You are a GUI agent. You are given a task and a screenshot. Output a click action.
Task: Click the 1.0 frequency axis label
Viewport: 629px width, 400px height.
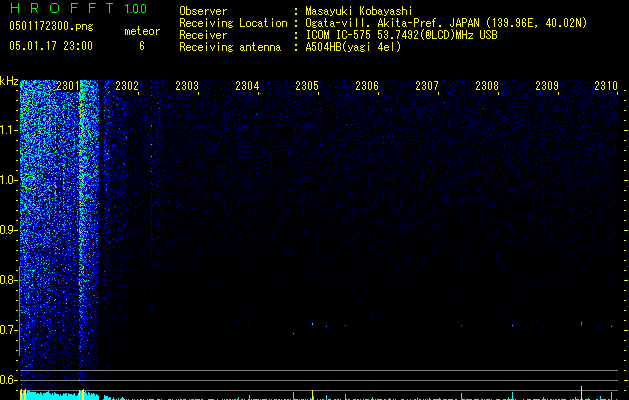(9, 180)
